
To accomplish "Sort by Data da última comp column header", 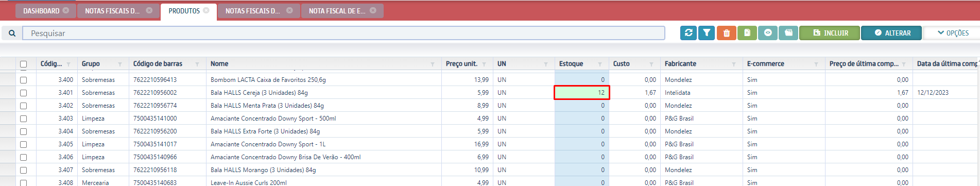I will [x=947, y=64].
